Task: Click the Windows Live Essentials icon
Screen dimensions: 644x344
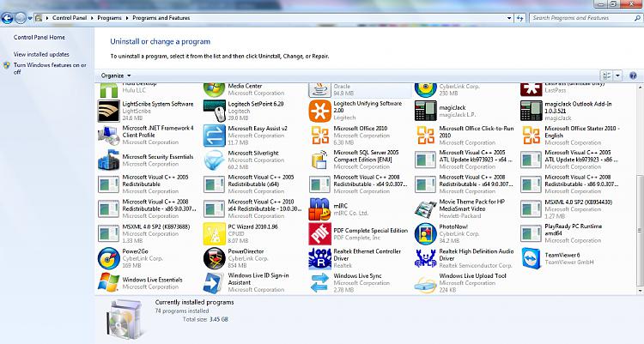Action: pyautogui.click(x=108, y=283)
